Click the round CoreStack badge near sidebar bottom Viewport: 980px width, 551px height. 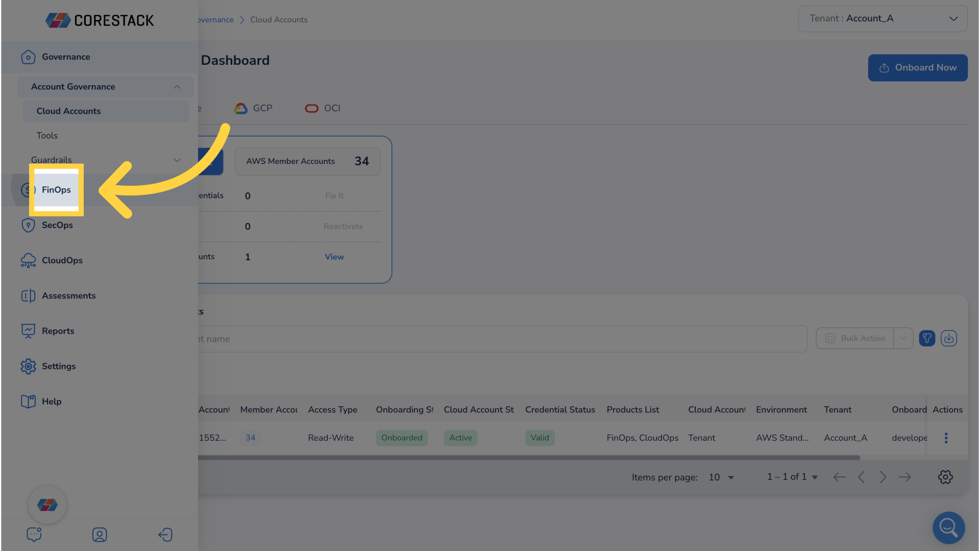(x=47, y=505)
